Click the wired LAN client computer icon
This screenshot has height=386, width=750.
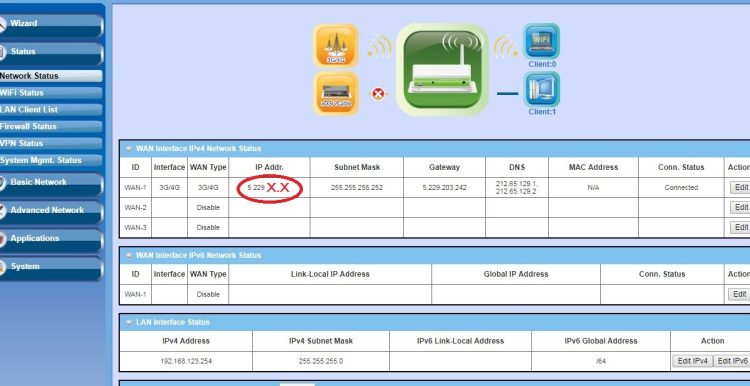(541, 89)
